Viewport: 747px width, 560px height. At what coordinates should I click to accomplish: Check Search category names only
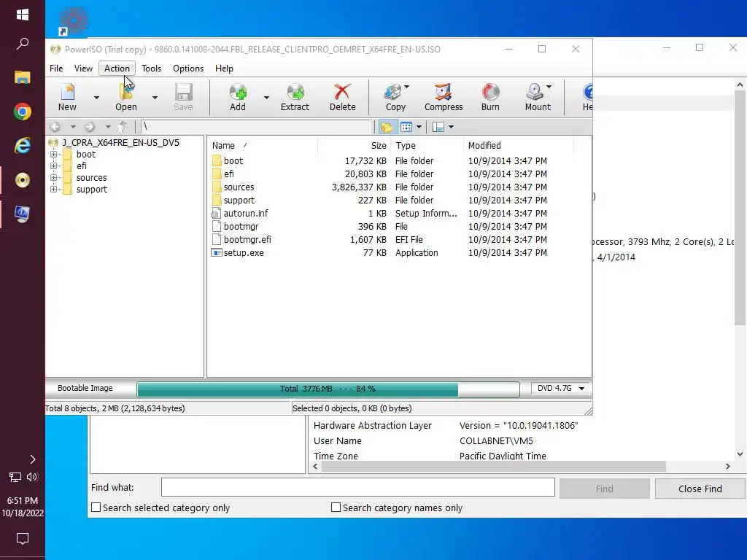pos(336,507)
